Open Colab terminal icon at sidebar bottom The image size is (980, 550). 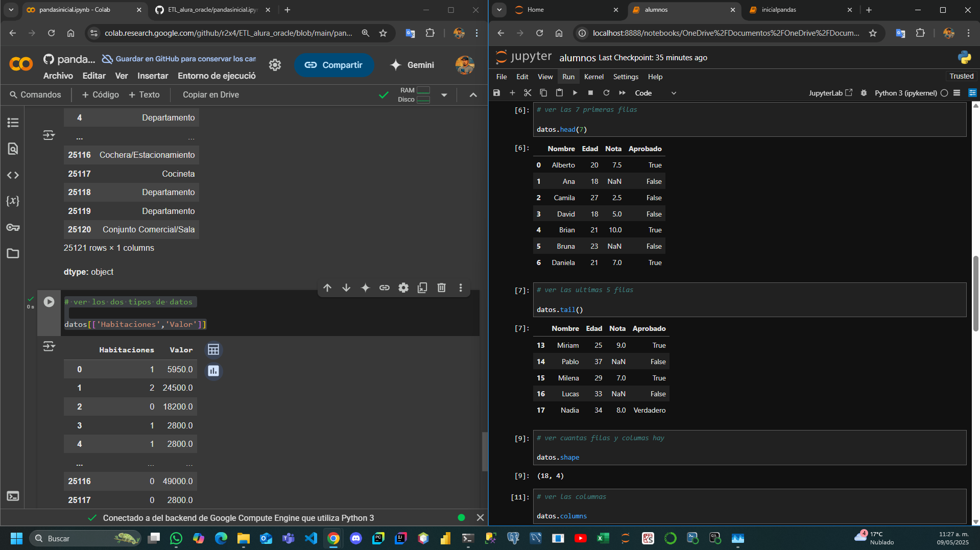(13, 496)
